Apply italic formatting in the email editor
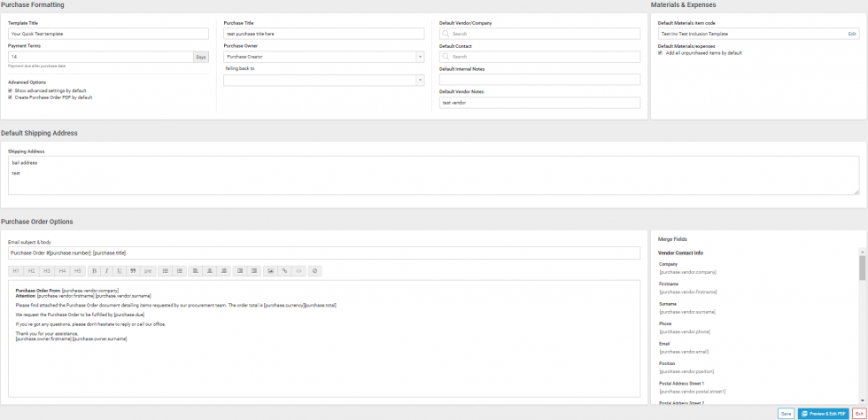The width and height of the screenshot is (868, 420). click(x=106, y=270)
